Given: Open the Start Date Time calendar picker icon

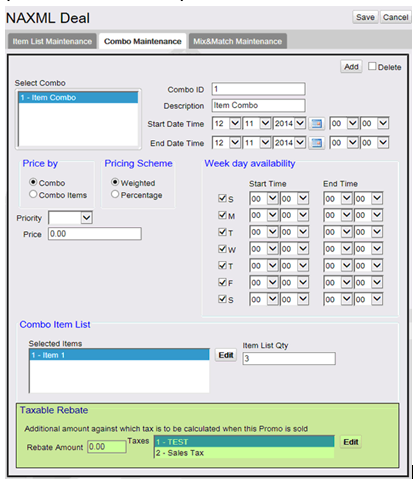Looking at the screenshot, I should pyautogui.click(x=316, y=124).
